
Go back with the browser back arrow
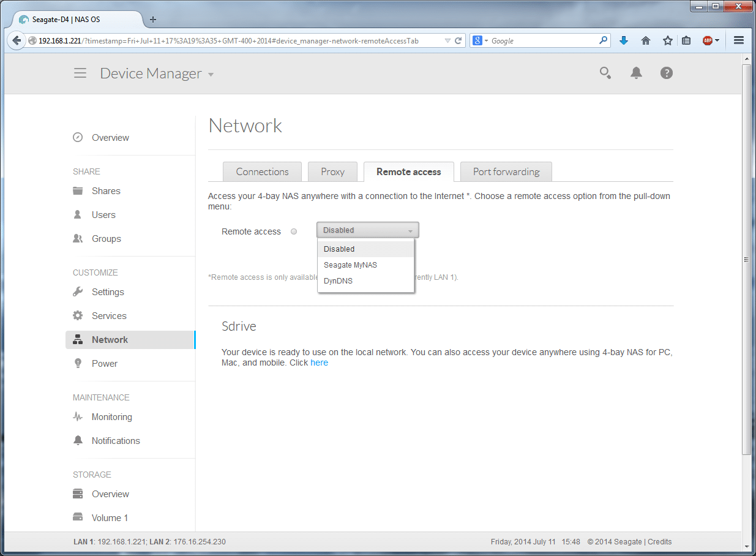[x=17, y=40]
